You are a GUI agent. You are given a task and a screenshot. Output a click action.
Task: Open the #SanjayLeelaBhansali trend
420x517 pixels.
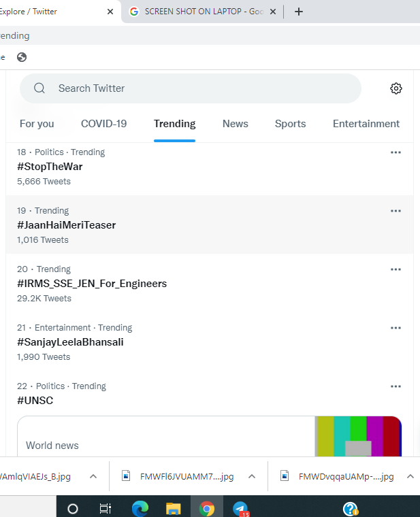point(70,342)
